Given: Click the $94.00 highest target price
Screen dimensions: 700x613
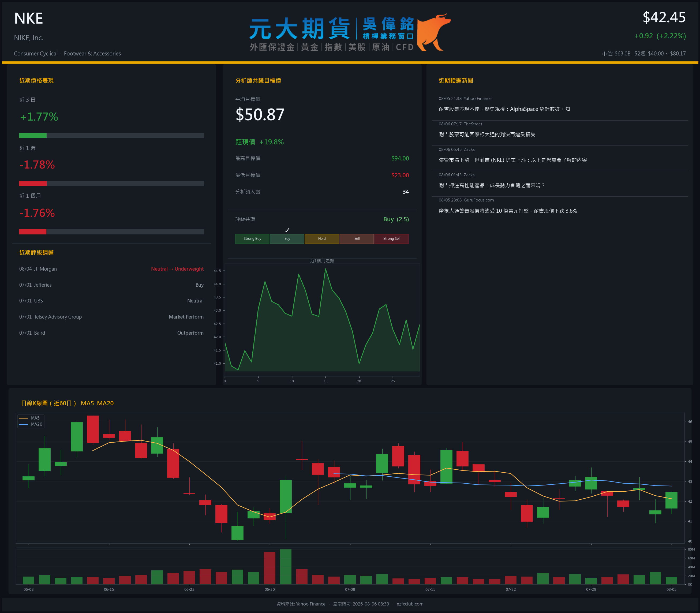Looking at the screenshot, I should (400, 158).
